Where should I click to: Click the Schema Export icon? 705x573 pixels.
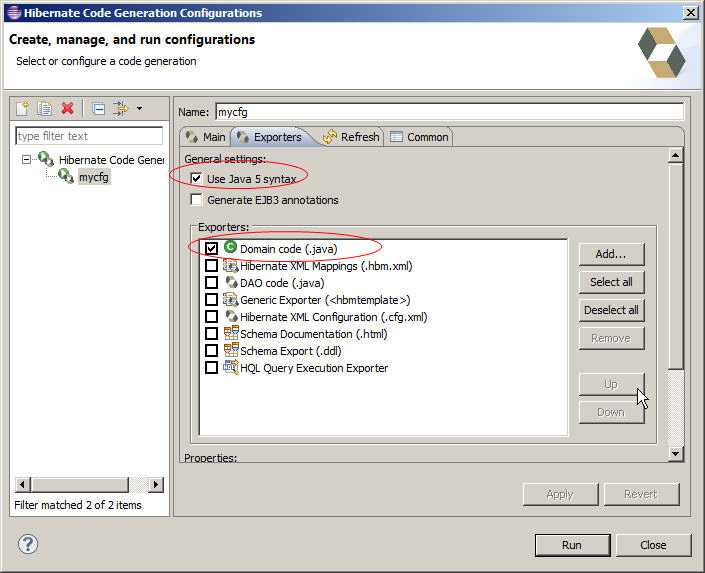click(x=231, y=350)
